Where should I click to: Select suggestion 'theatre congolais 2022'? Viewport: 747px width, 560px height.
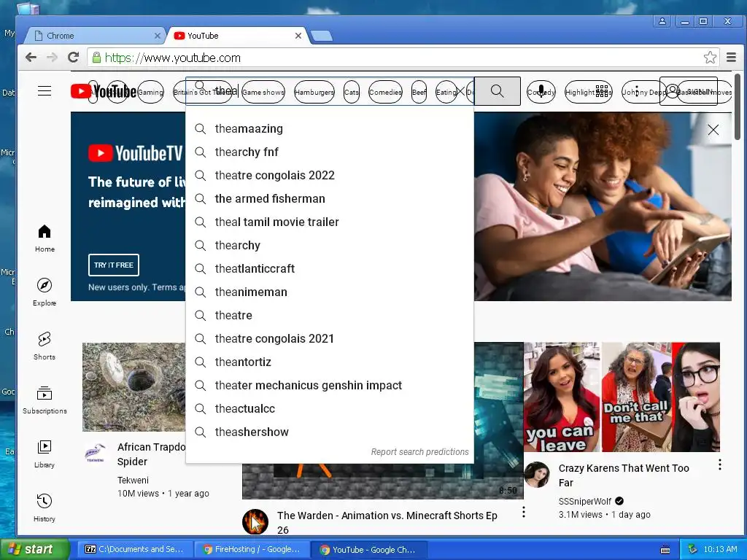tap(330, 175)
